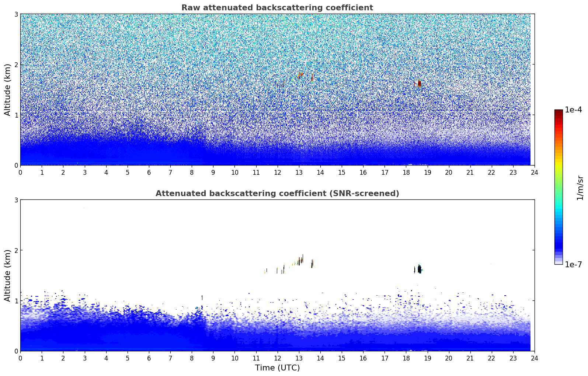Image resolution: width=588 pixels, height=376 pixels.
Task: Click altitude tick "2" on the SNR-screened plot
Action: [x=16, y=250]
